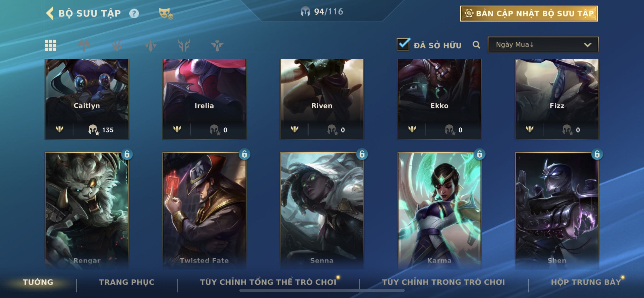Uncheck the Đã Sở Hữu checkbox
This screenshot has width=644, height=298.
click(403, 45)
